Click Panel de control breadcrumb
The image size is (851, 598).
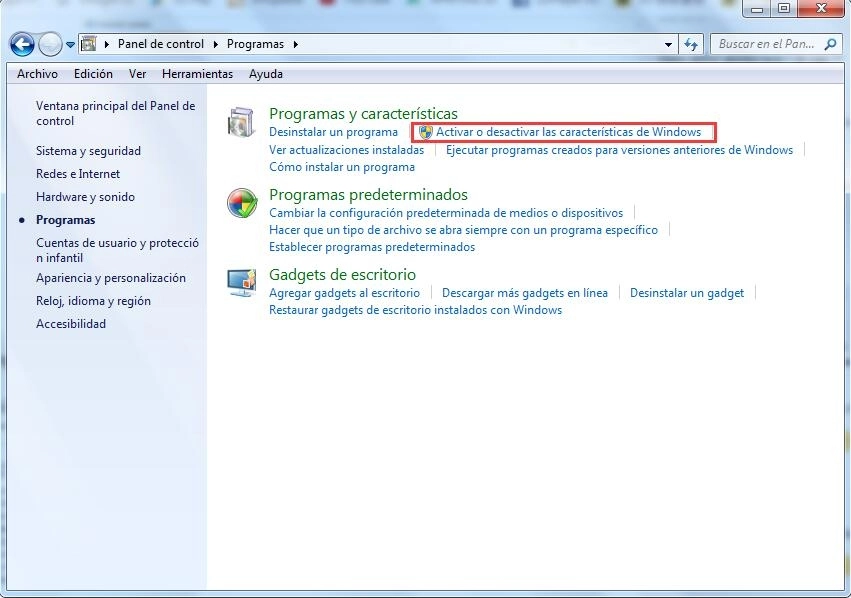pyautogui.click(x=161, y=44)
